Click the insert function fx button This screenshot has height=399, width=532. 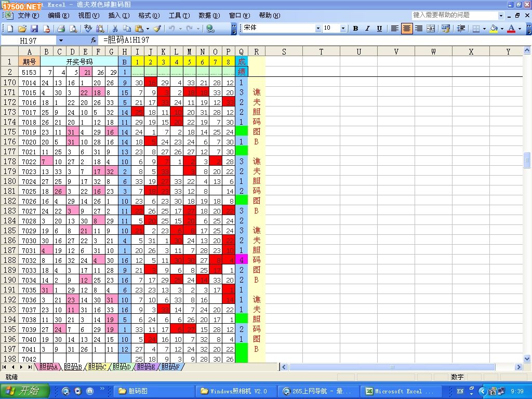pyautogui.click(x=94, y=41)
